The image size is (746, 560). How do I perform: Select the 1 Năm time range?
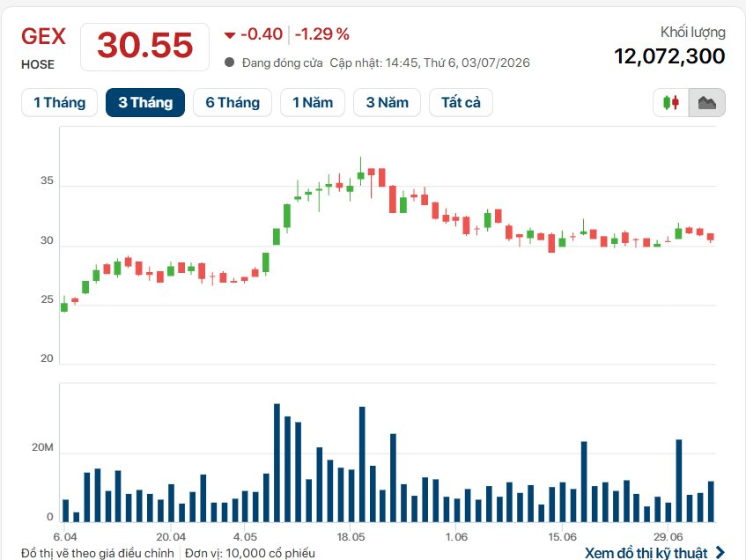(x=312, y=102)
